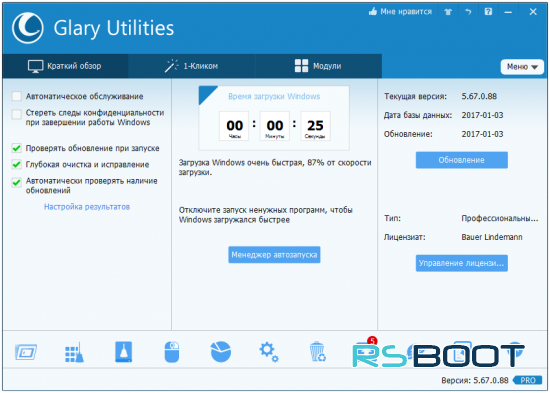
Task: Click the 'Обновление' button
Action: pos(462,160)
